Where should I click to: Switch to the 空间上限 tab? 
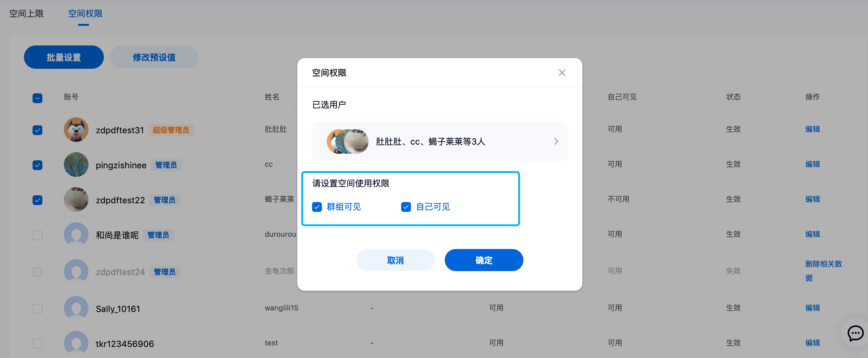click(x=26, y=14)
